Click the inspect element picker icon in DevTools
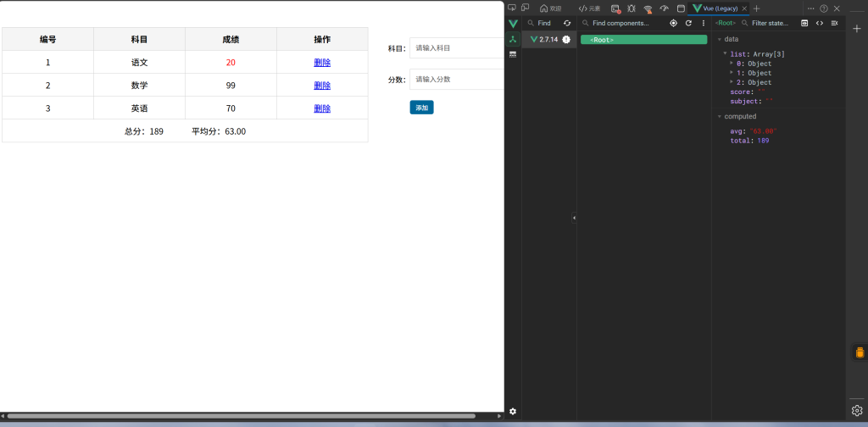This screenshot has width=868, height=427. [x=511, y=8]
